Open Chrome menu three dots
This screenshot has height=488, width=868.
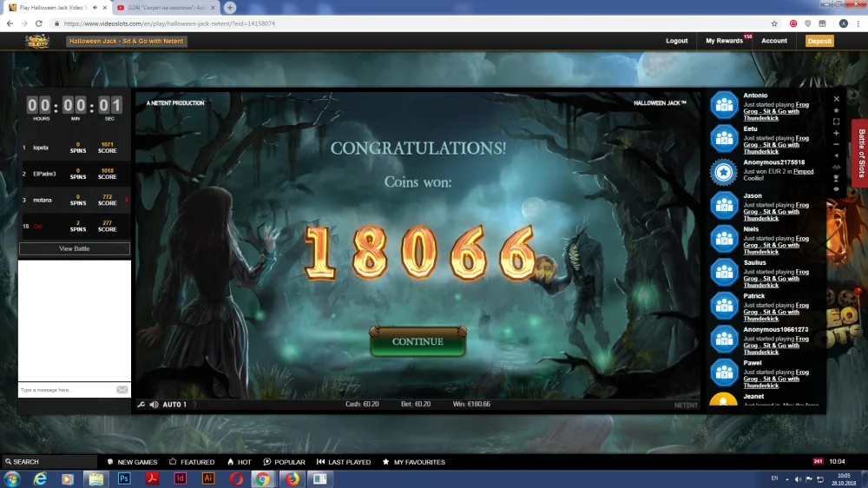click(858, 23)
